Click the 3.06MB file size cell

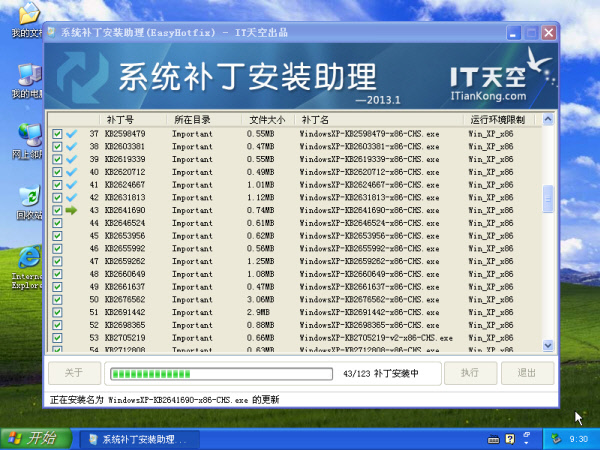pos(260,300)
